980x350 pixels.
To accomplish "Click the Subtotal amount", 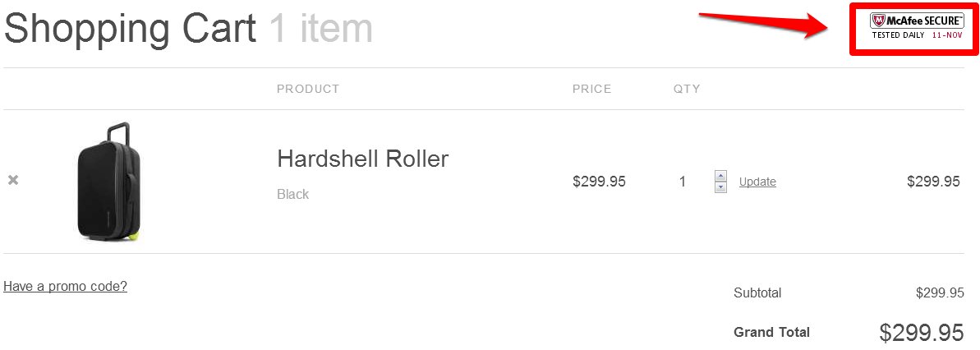I will (940, 292).
